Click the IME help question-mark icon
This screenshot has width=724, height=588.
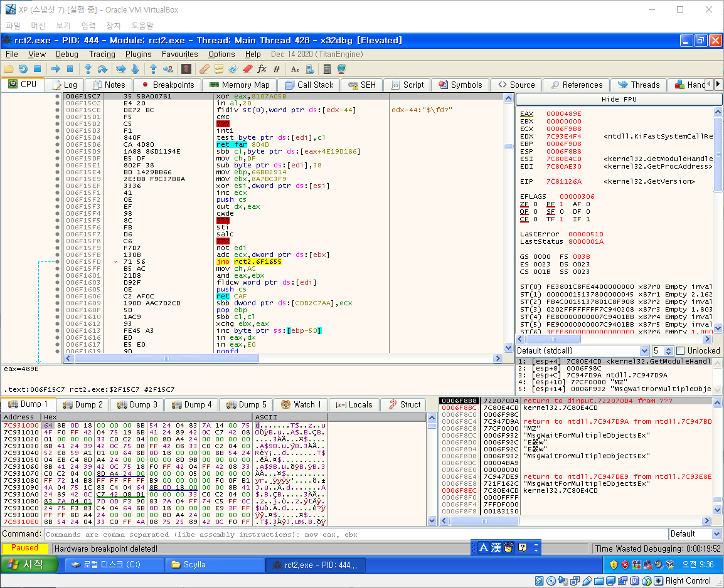[522, 547]
